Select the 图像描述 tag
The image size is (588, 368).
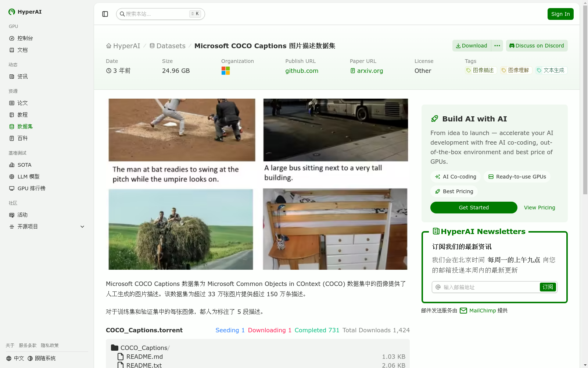(x=481, y=70)
